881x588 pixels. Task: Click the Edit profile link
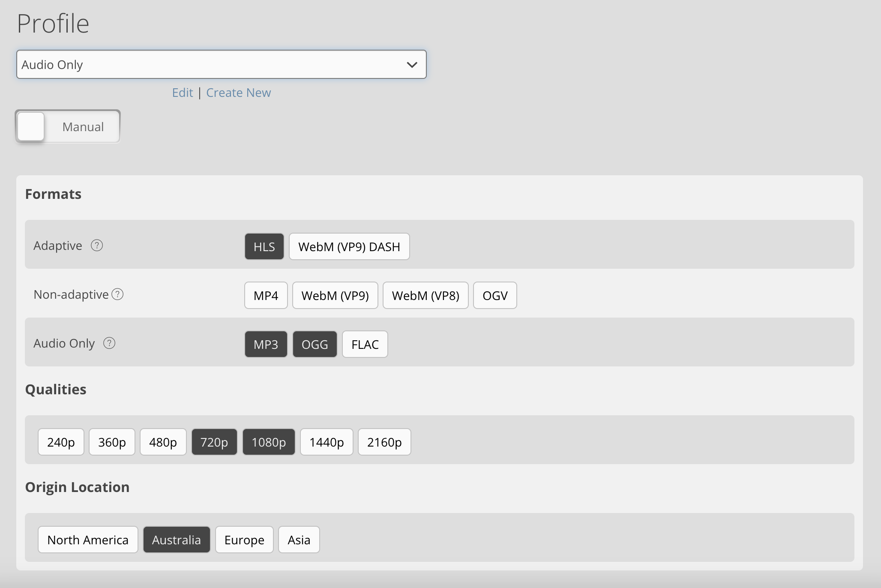pos(183,93)
